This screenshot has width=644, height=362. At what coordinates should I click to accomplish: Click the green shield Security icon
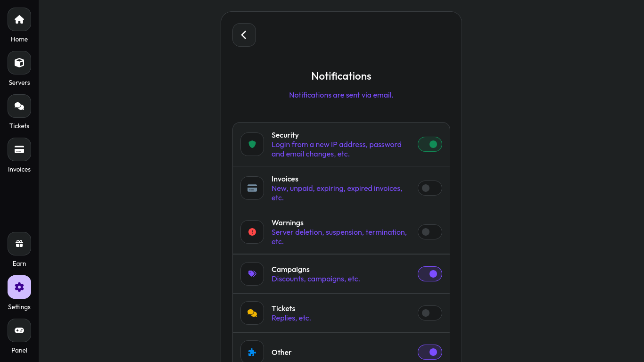tap(252, 144)
